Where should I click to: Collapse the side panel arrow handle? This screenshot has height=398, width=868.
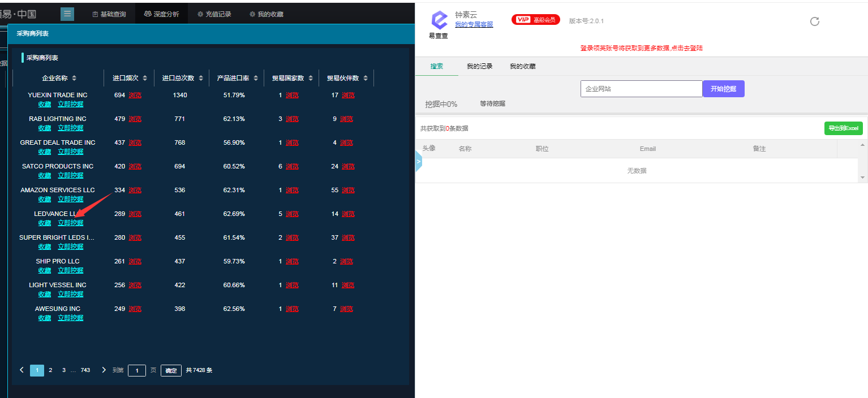419,162
